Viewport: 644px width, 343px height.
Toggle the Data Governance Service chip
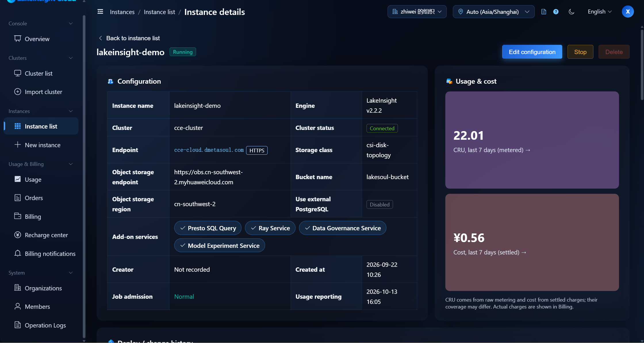342,228
